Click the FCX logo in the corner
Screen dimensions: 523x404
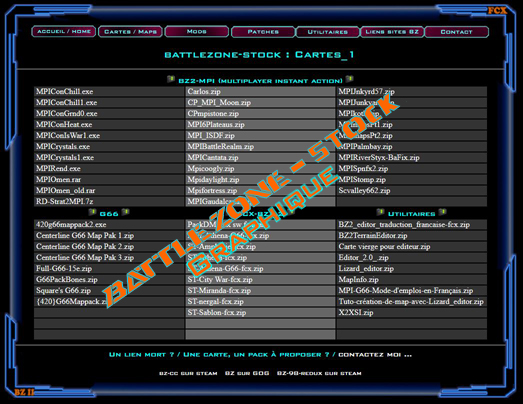497,11
